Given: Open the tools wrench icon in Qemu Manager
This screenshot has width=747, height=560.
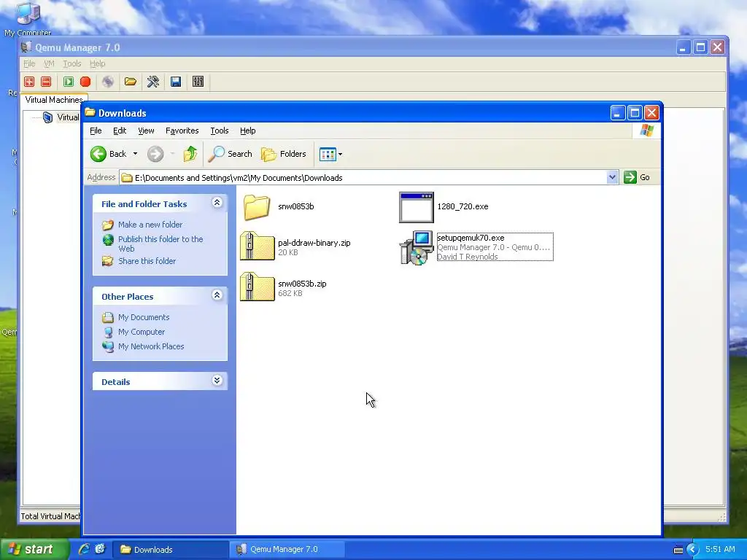Looking at the screenshot, I should [153, 82].
